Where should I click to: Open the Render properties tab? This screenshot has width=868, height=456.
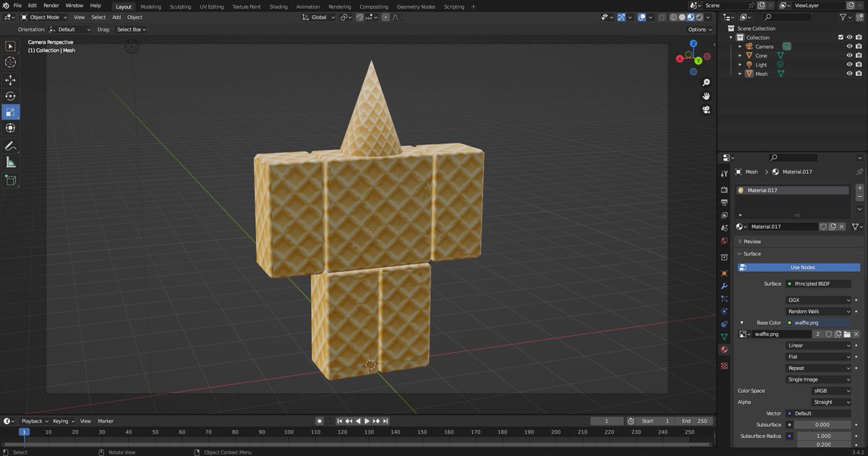(724, 190)
